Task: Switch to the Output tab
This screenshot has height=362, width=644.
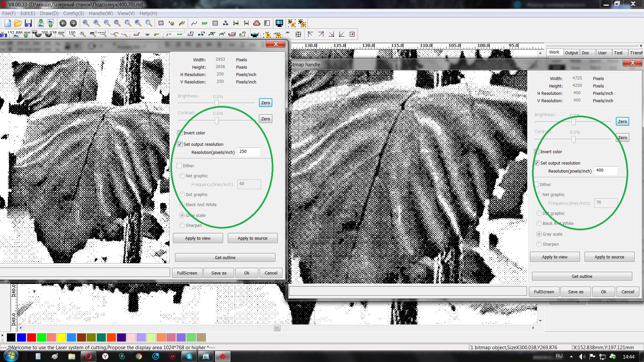Action: (571, 53)
